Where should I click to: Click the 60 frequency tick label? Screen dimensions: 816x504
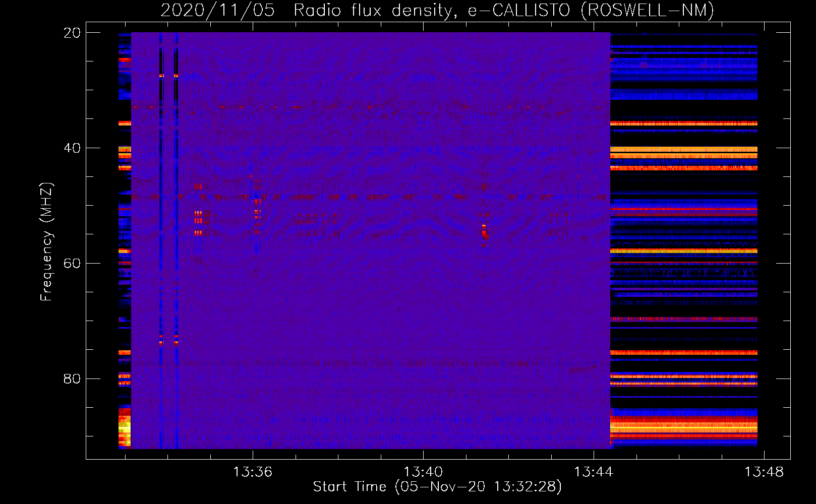(x=72, y=264)
